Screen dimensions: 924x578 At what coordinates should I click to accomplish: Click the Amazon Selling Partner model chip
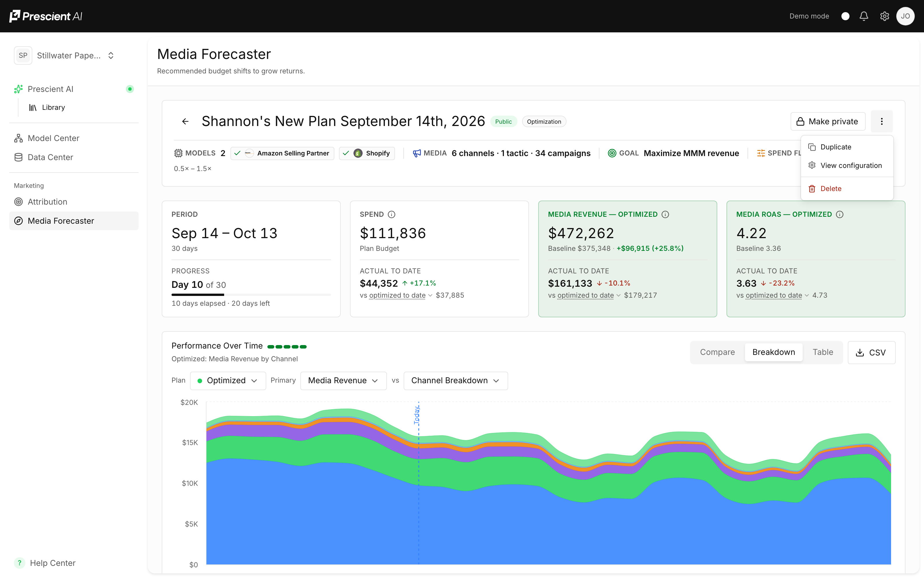282,153
